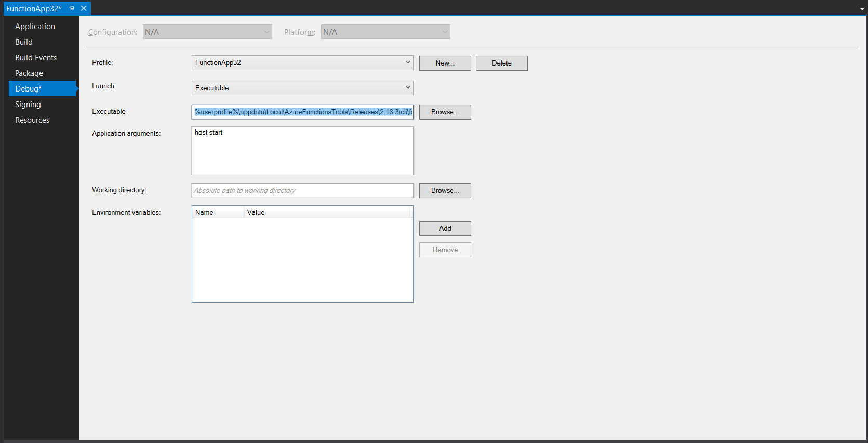This screenshot has height=443, width=868.
Task: Create a new profile with New button
Action: [445, 63]
